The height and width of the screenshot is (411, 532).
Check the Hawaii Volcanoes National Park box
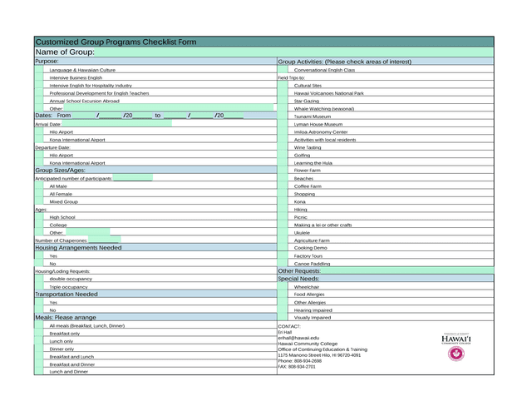(x=283, y=93)
